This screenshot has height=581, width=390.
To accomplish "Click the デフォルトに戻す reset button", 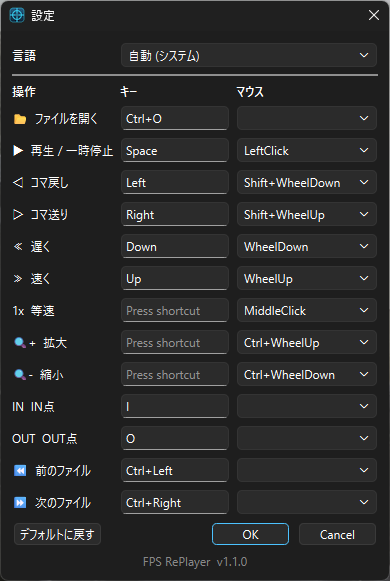I will click(57, 534).
